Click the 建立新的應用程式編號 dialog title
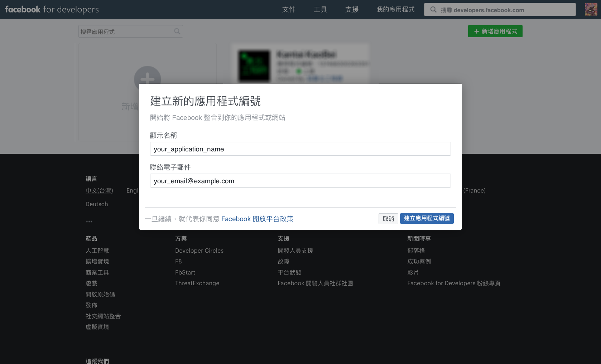The height and width of the screenshot is (364, 601). 205,101
